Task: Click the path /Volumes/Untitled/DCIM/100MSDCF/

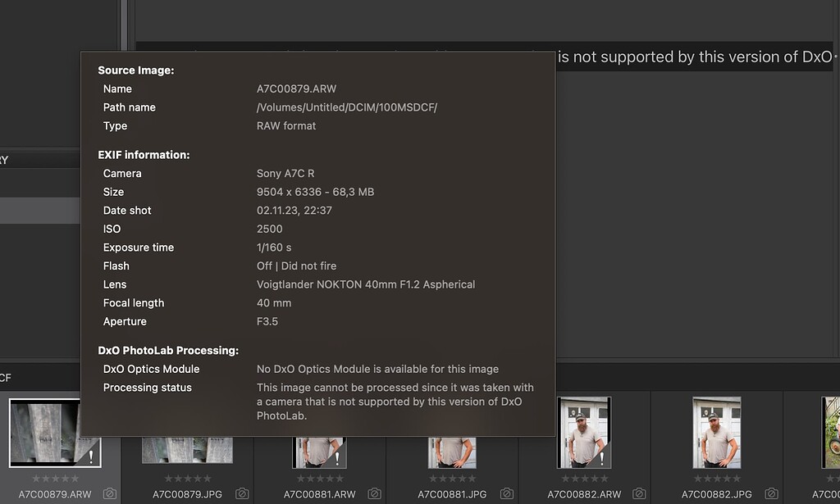Action: 347,107
